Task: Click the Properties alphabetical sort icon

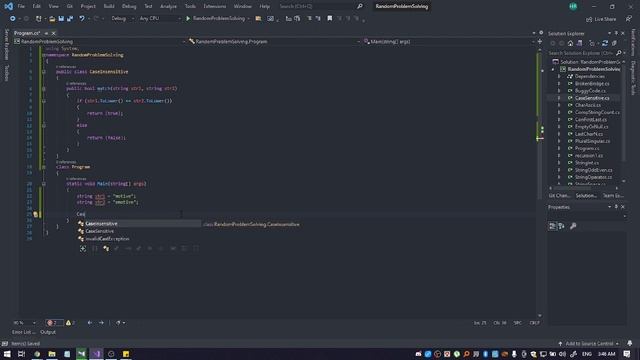Action: point(562,226)
